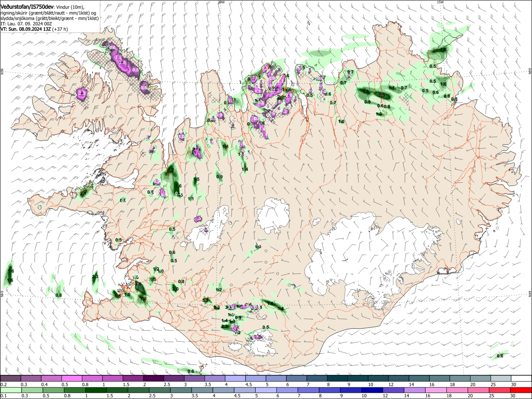Select the mauve 0.2 swatch starting the upper scale
This screenshot has height=399, width=532.
[10, 379]
